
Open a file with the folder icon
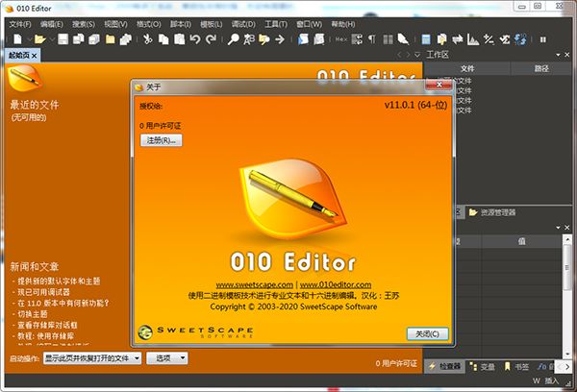coord(39,39)
